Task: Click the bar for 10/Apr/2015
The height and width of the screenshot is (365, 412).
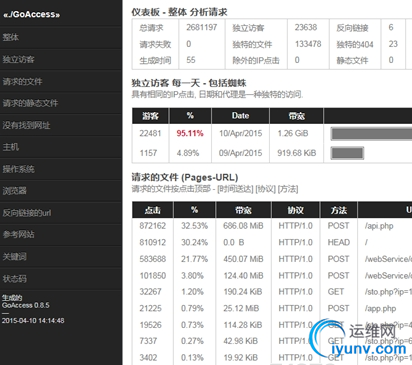Action: (371, 134)
